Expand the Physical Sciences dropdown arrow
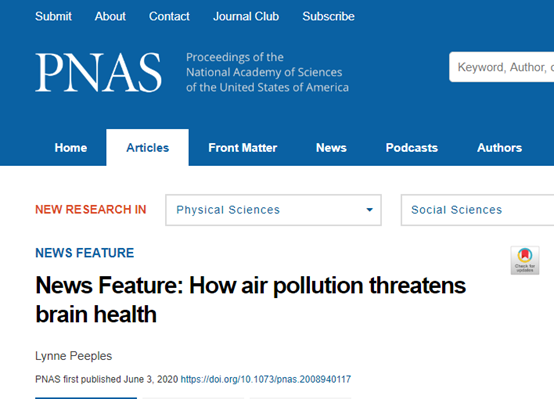554x399 pixels. coord(370,210)
